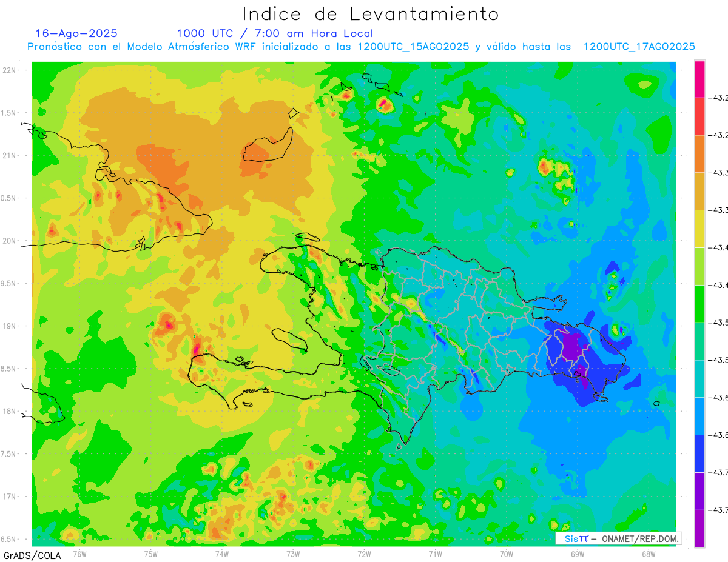Click the bottom violet swatch of the color scale
This screenshot has height=562, width=728.
699,529
